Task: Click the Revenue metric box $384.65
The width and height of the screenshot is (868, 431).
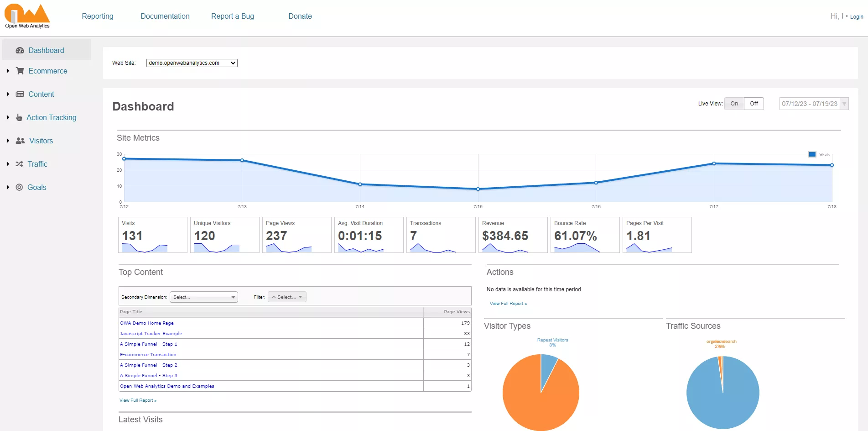Action: (513, 235)
